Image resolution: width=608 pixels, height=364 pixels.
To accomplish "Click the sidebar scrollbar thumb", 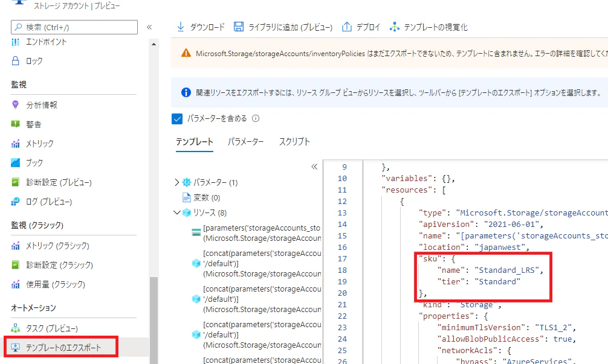I will click(x=154, y=321).
